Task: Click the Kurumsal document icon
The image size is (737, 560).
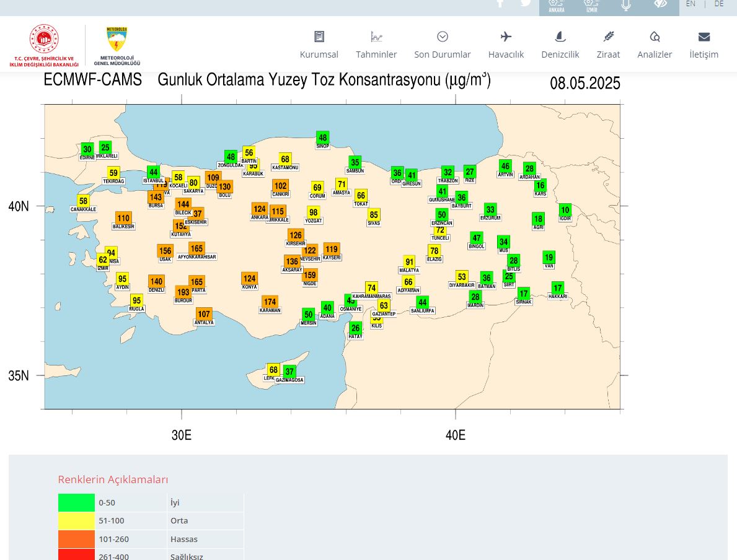Action: [319, 36]
